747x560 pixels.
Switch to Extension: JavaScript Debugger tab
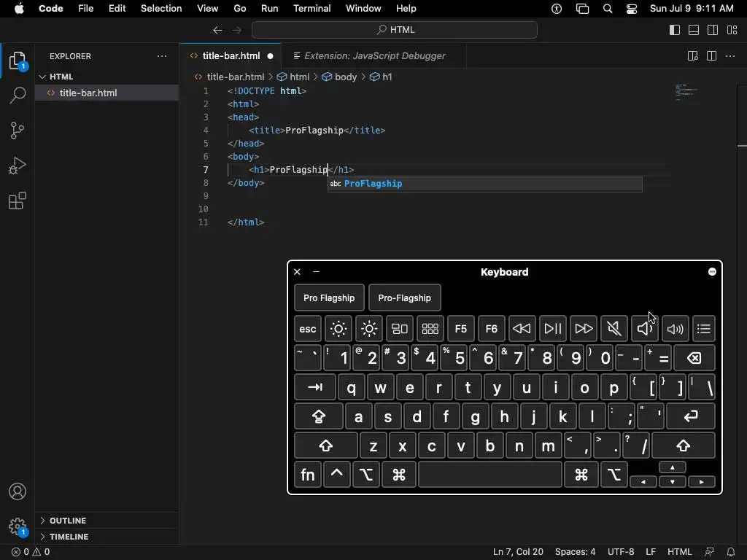click(x=374, y=55)
